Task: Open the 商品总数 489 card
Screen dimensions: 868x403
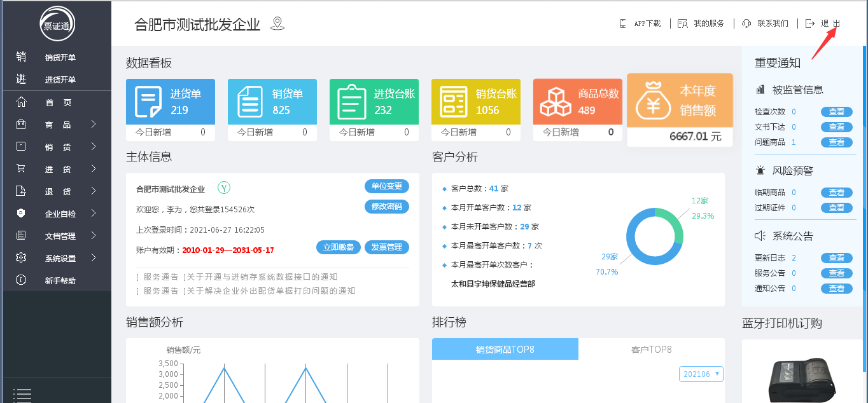Action: 578,109
